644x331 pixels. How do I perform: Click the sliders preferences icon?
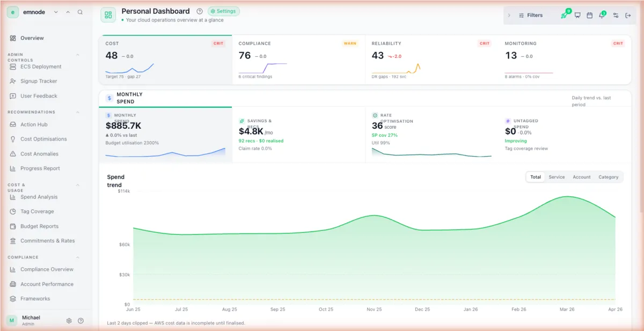pyautogui.click(x=616, y=15)
